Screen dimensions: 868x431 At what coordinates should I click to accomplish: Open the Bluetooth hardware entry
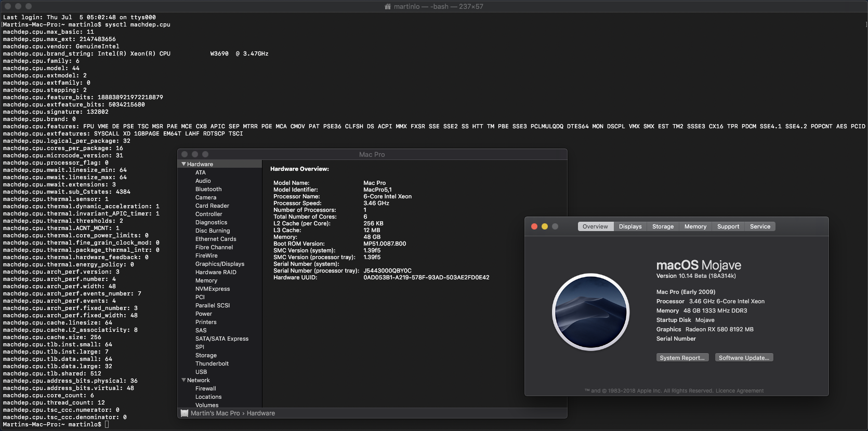tap(208, 189)
